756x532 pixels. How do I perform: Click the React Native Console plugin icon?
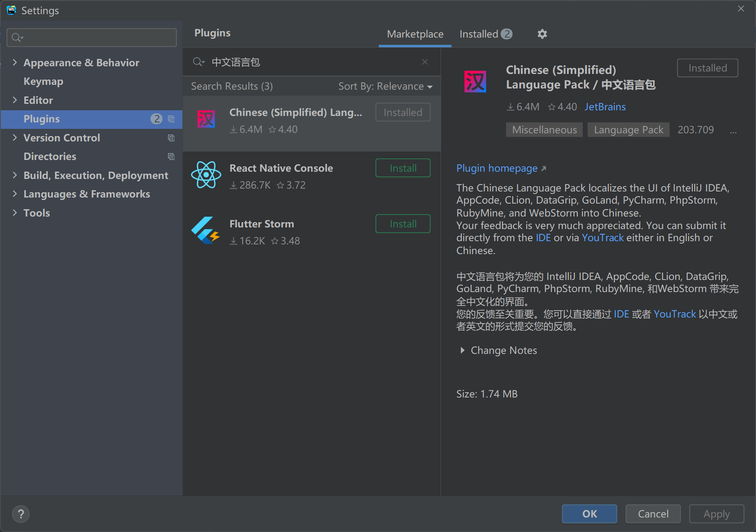206,175
